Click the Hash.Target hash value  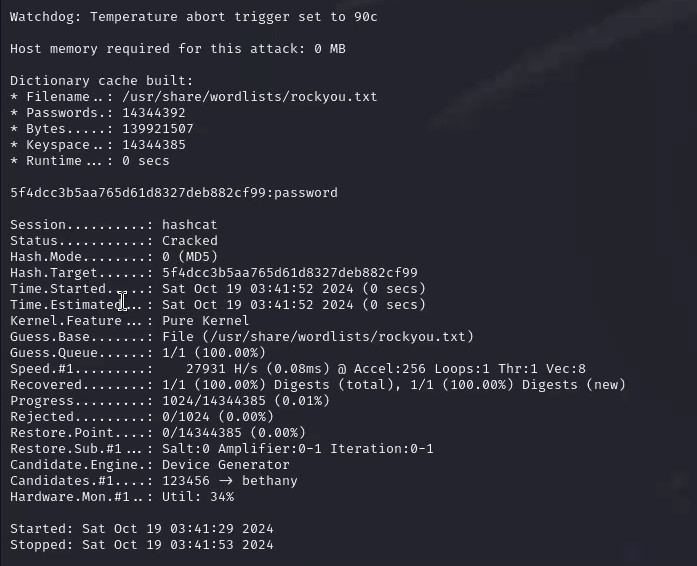(x=290, y=273)
